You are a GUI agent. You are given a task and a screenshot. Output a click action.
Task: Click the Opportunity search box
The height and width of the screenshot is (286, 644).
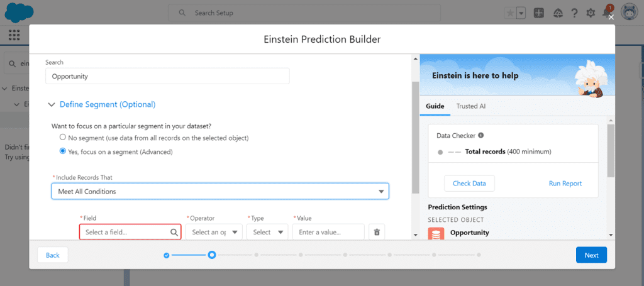click(x=167, y=76)
